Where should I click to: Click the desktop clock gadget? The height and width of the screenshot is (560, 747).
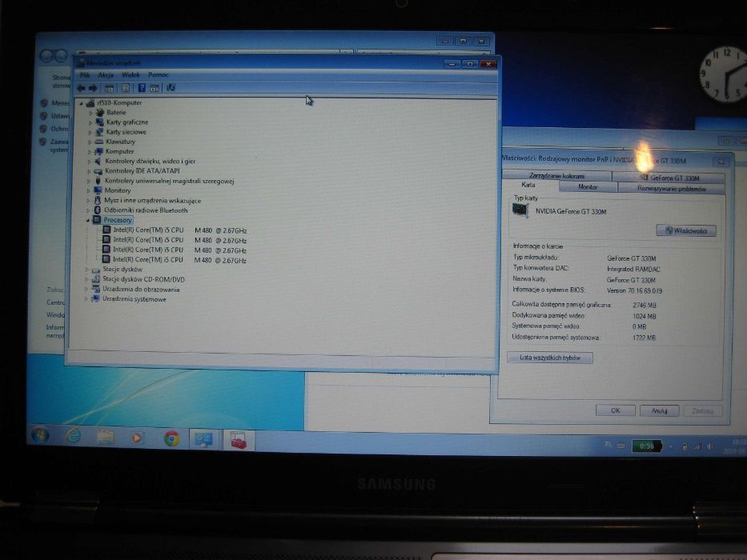click(723, 74)
